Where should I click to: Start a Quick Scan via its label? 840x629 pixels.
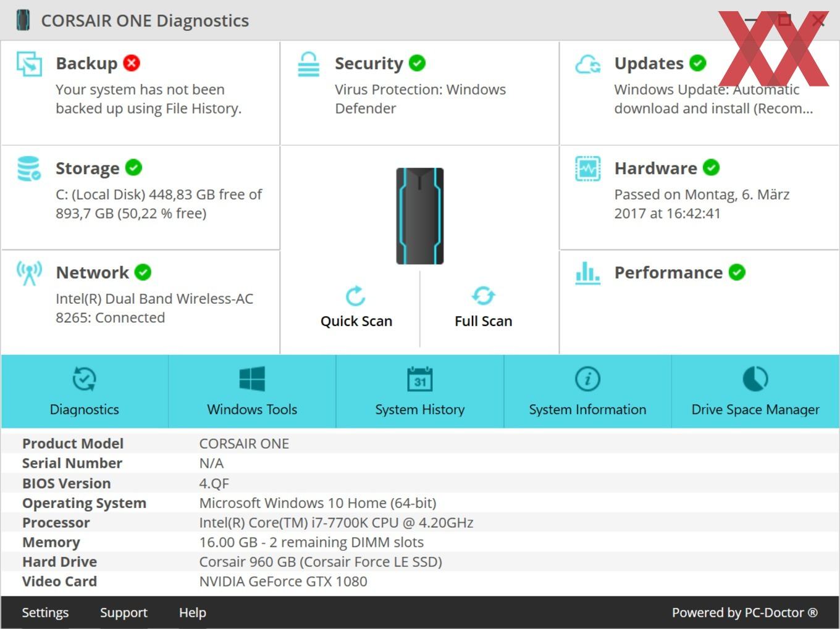[356, 321]
